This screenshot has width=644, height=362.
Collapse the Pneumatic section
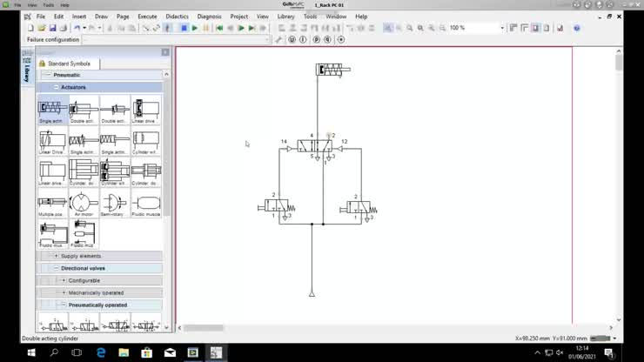point(48,75)
